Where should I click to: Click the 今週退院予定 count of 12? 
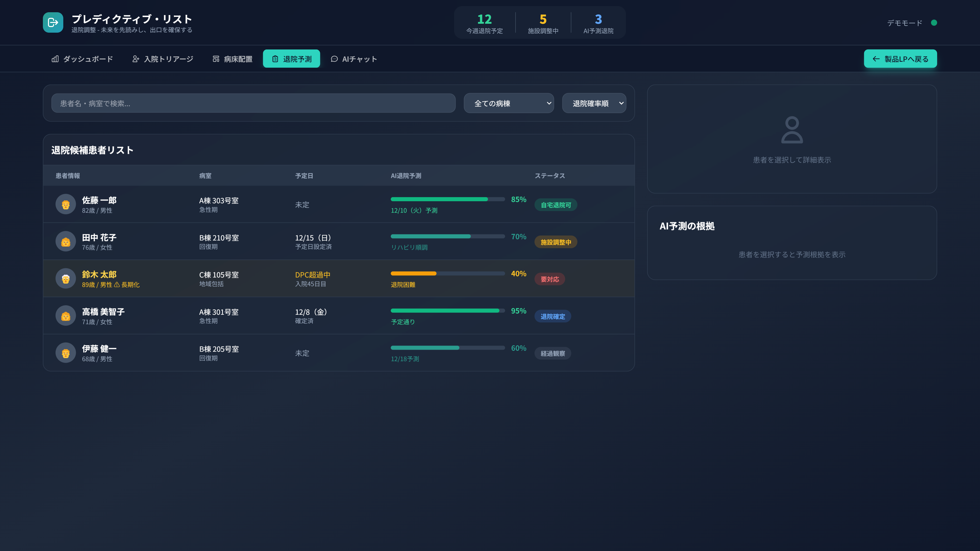pyautogui.click(x=484, y=19)
